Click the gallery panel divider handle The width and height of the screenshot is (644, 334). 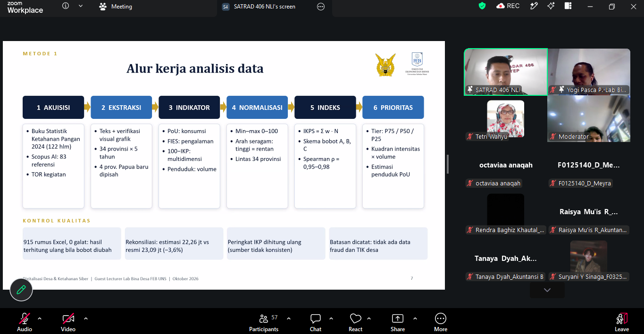[x=448, y=164]
